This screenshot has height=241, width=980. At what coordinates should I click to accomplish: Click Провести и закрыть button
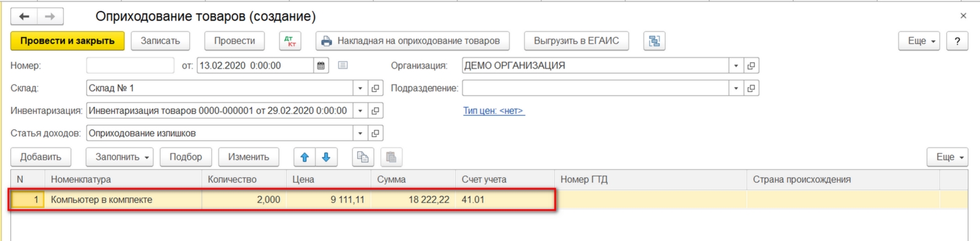tap(67, 41)
